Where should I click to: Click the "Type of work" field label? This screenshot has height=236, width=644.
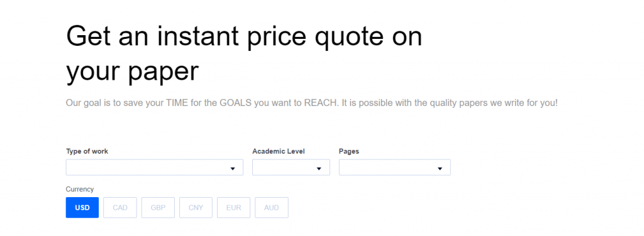tap(87, 151)
